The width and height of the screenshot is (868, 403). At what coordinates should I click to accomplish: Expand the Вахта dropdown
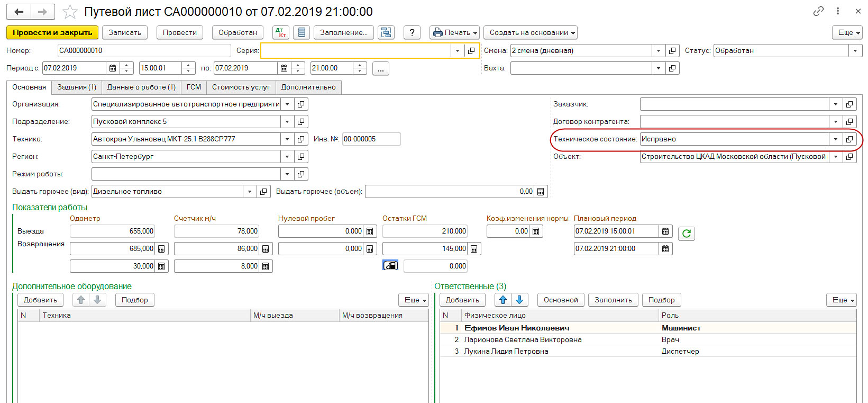pos(659,68)
